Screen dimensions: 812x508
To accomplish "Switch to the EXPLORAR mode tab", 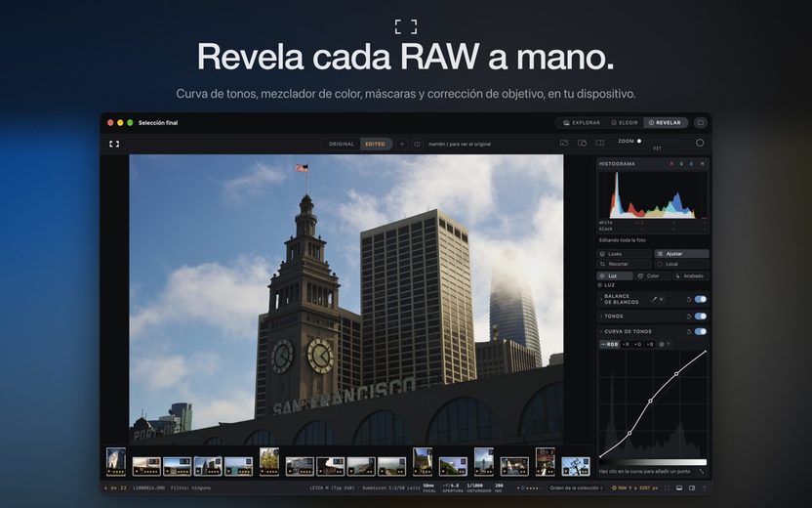I will [582, 123].
